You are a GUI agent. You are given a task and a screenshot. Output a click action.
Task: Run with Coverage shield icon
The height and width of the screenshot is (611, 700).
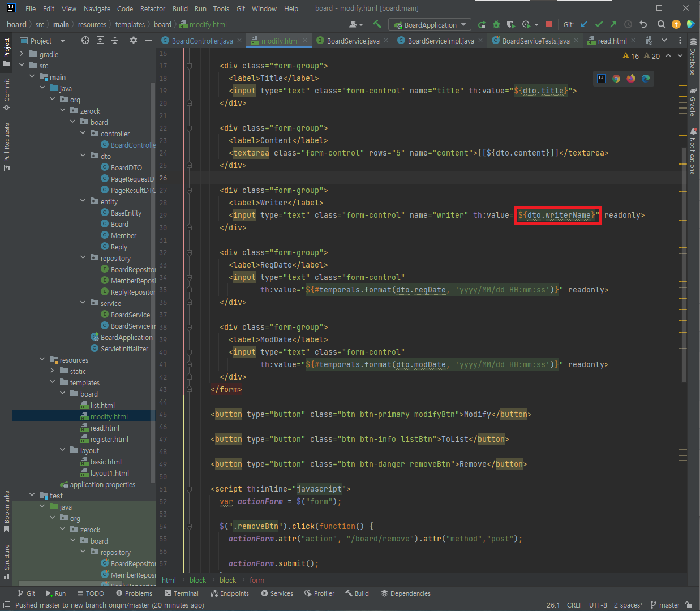pyautogui.click(x=510, y=24)
